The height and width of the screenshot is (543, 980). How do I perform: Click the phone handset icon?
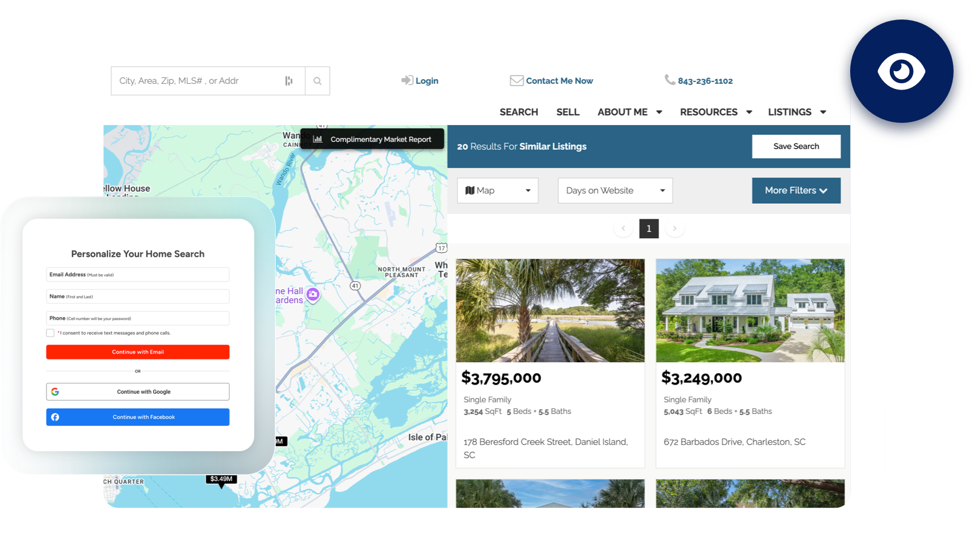[x=670, y=80]
